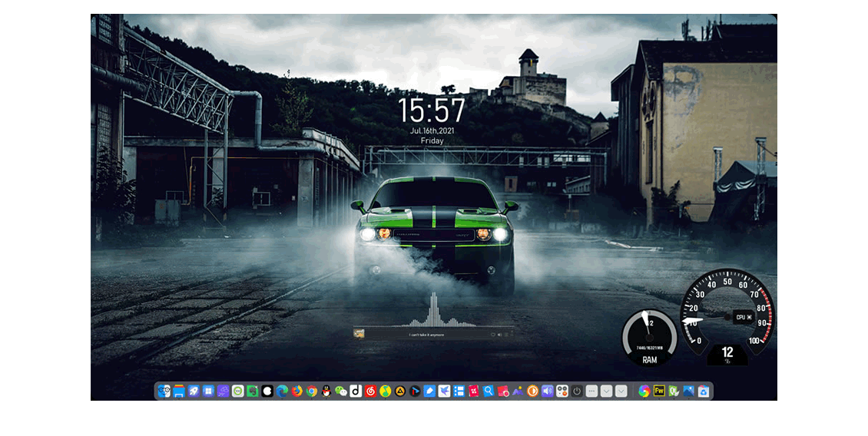Launch Evernote elephant icon
Screen dimensions: 868x436
pos(253,391)
